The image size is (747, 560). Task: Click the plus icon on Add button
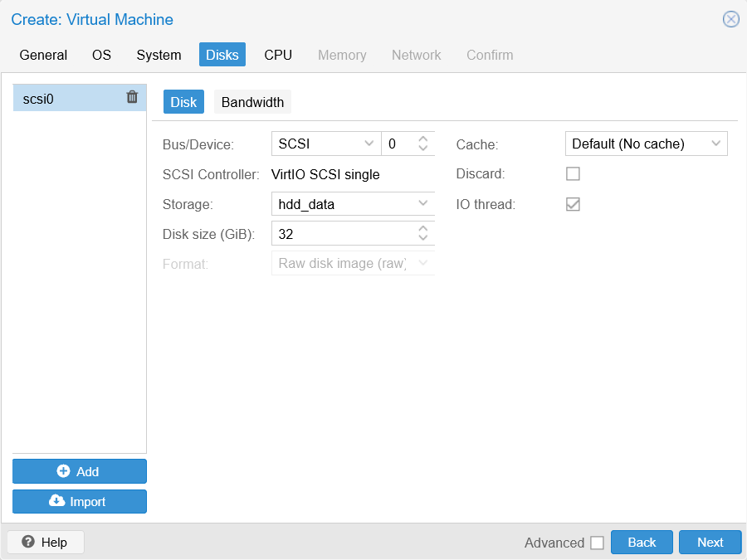[62, 470]
